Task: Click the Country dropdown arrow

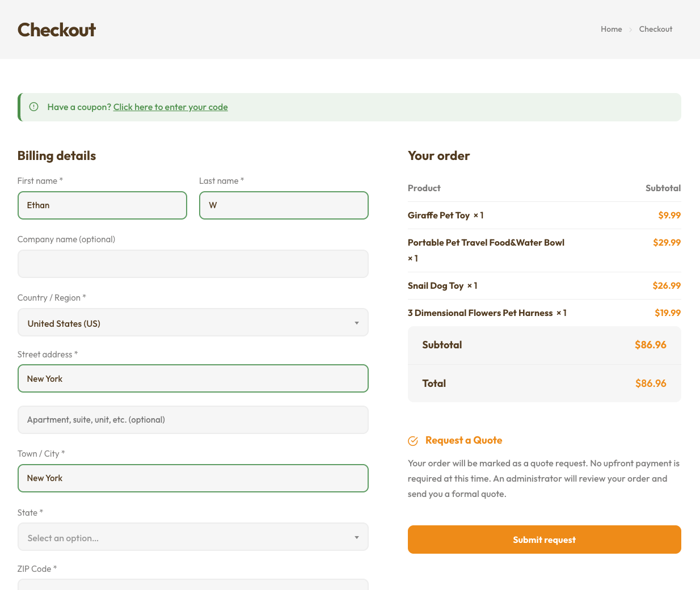Action: (356, 323)
